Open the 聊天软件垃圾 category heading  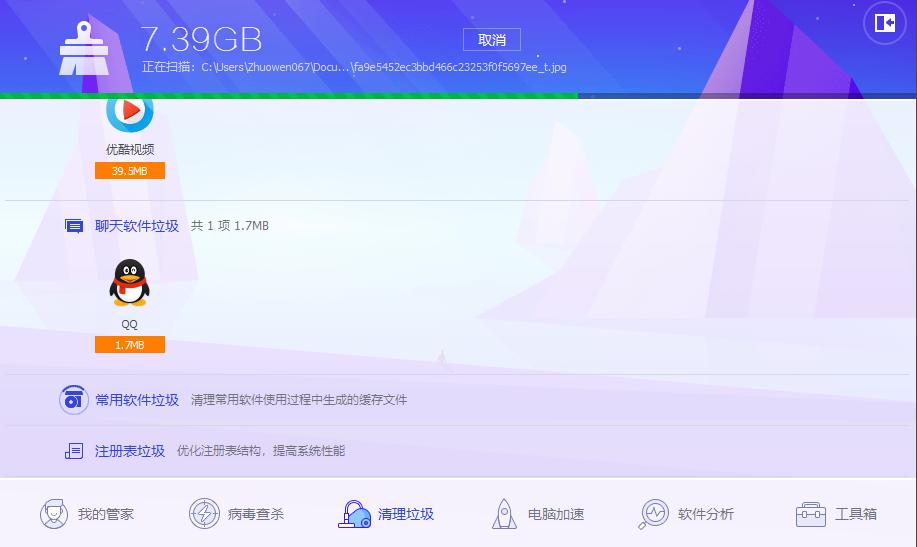[x=137, y=226]
